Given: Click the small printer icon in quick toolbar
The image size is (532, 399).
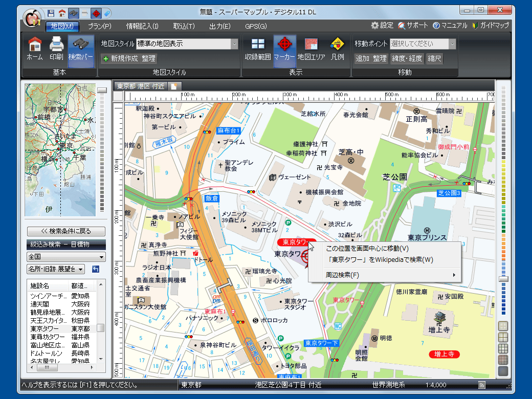Looking at the screenshot, I should (85, 13).
